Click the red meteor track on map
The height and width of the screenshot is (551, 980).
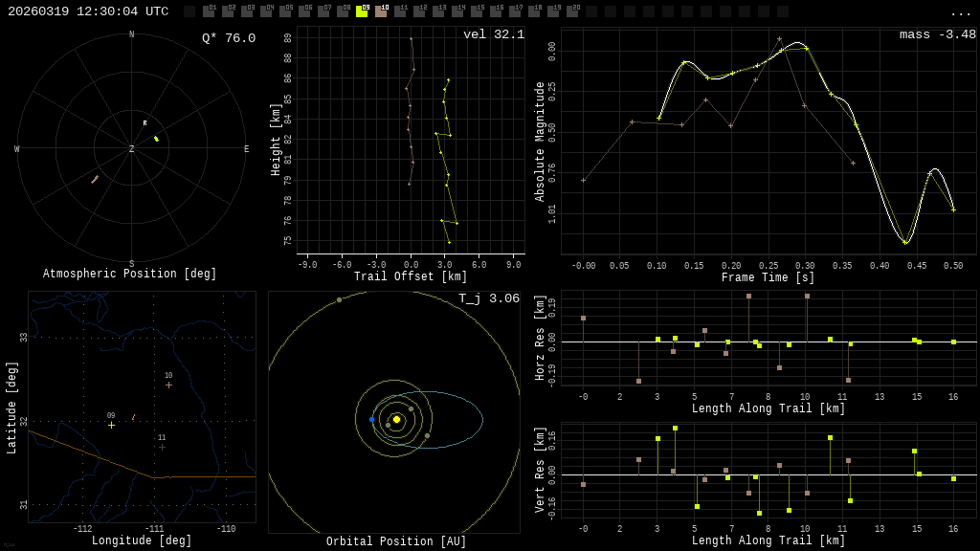133,417
